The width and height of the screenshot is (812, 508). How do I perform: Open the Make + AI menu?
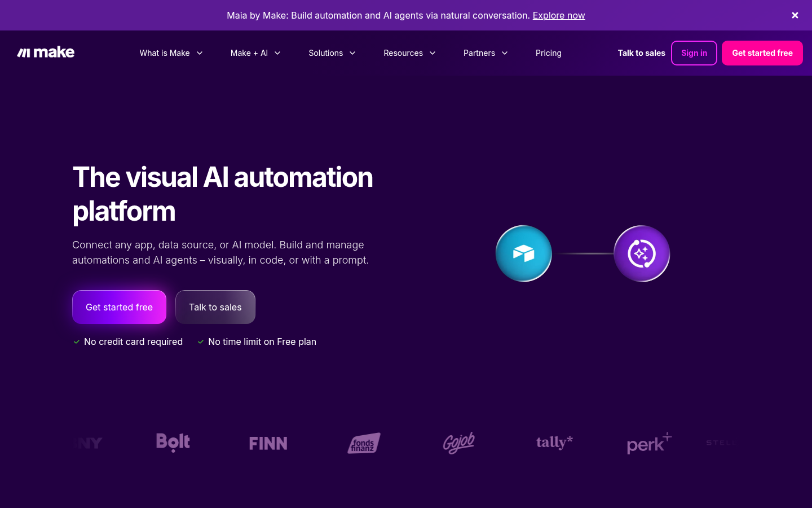tap(255, 53)
